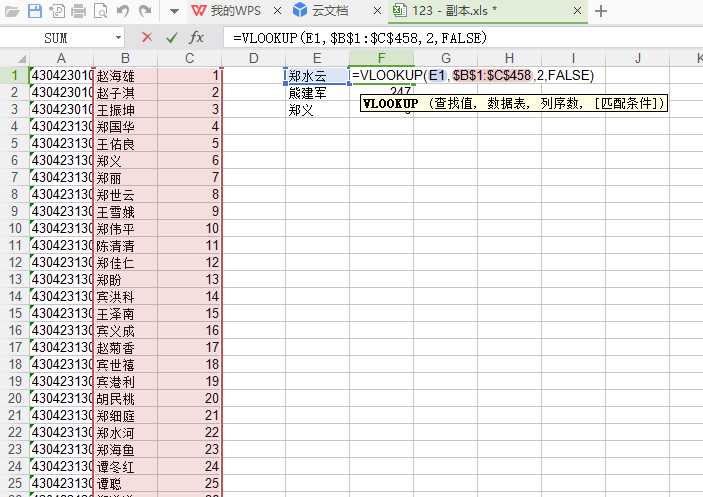Click cell B20 containing 胡民桃
Image resolution: width=703 pixels, height=497 pixels.
(x=126, y=399)
